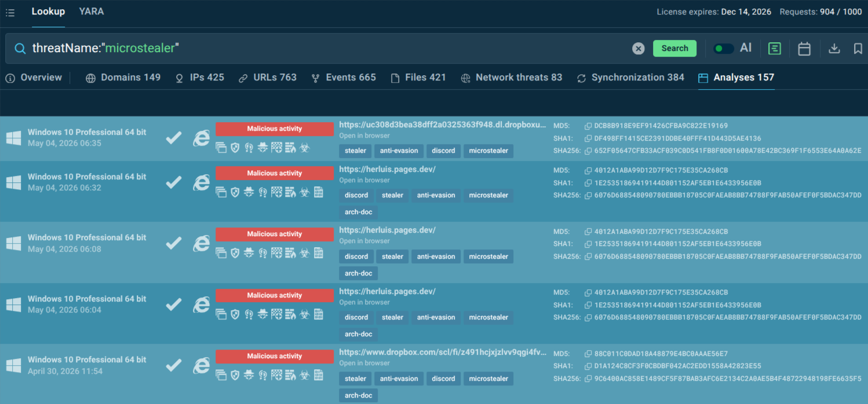Click the bookmark icon to save the query
The width and height of the screenshot is (868, 404).
(x=858, y=49)
